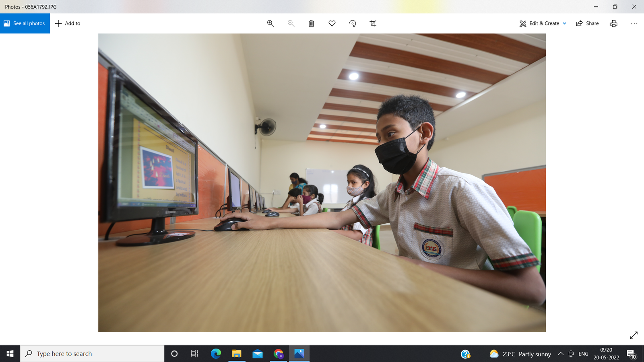Open the clock showing 09:20
The height and width of the screenshot is (362, 644).
click(606, 354)
